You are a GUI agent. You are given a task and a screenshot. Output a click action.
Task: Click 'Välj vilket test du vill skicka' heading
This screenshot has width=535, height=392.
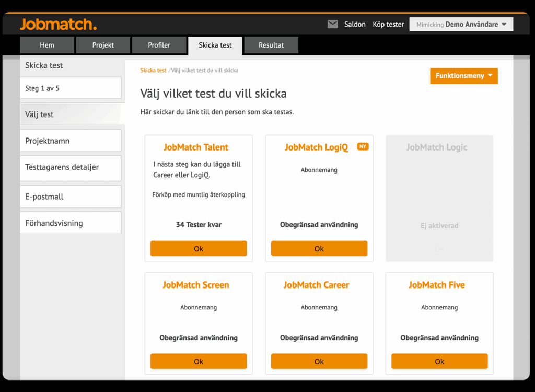[213, 94]
